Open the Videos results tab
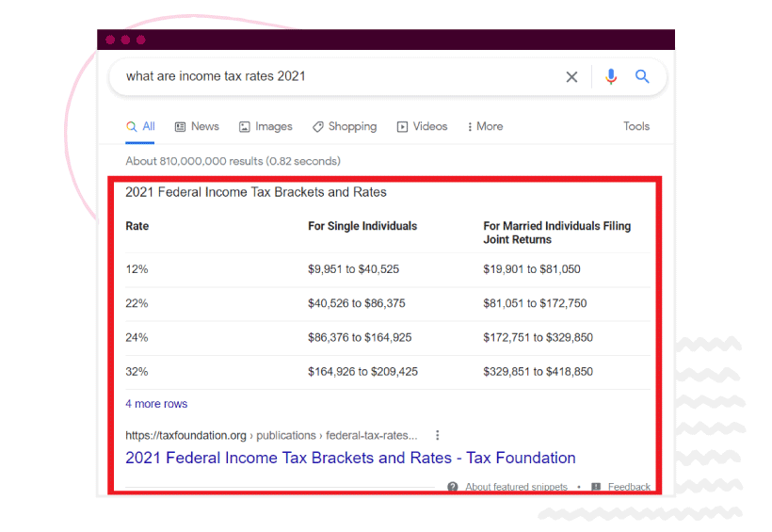The height and width of the screenshot is (532, 772). pyautogui.click(x=422, y=126)
